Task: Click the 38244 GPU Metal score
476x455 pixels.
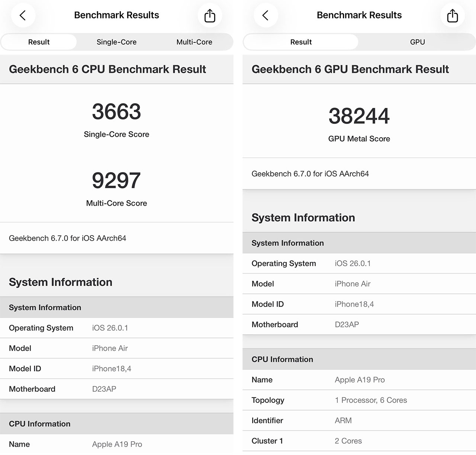Action: pos(359,116)
